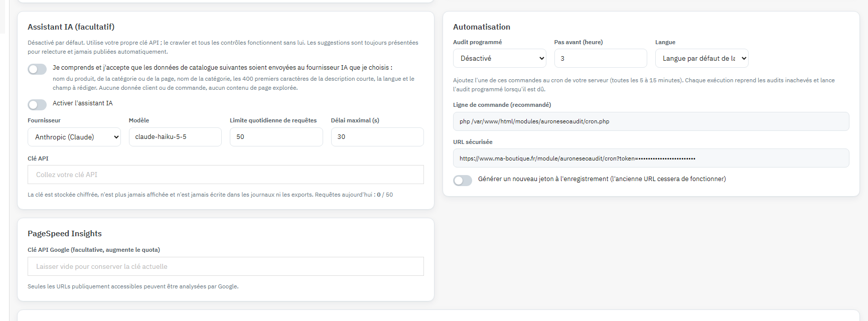Click the Limite quotidienne de requêtes field
This screenshot has width=868, height=321.
coord(276,137)
